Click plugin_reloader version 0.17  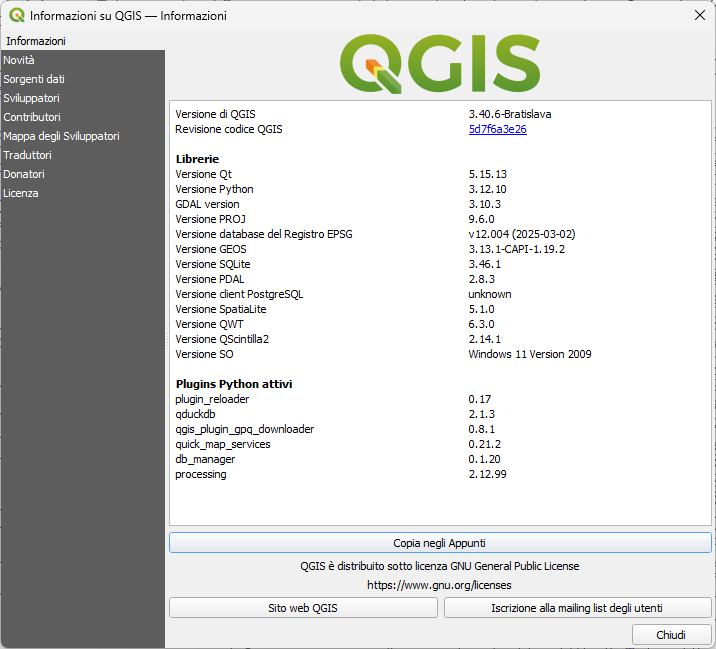[x=479, y=399]
